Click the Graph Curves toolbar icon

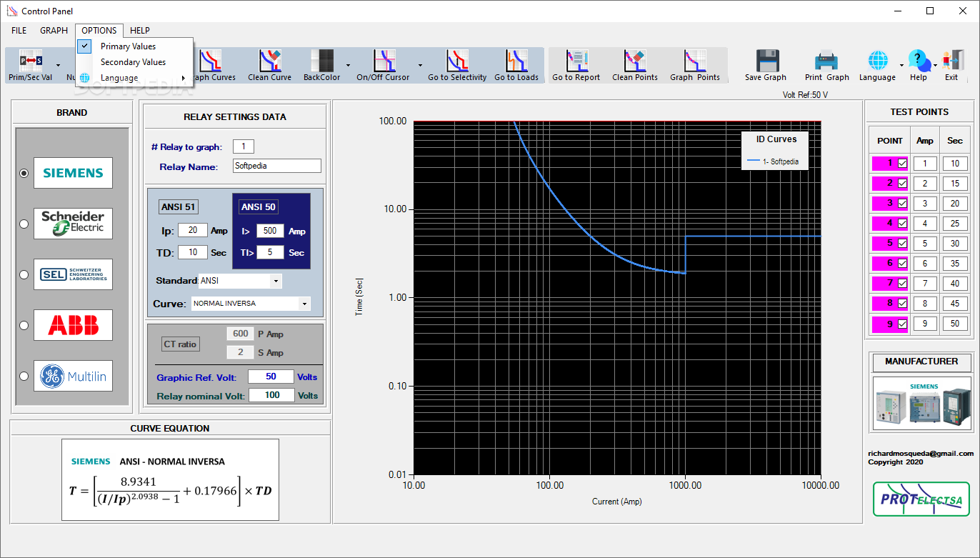pos(211,61)
